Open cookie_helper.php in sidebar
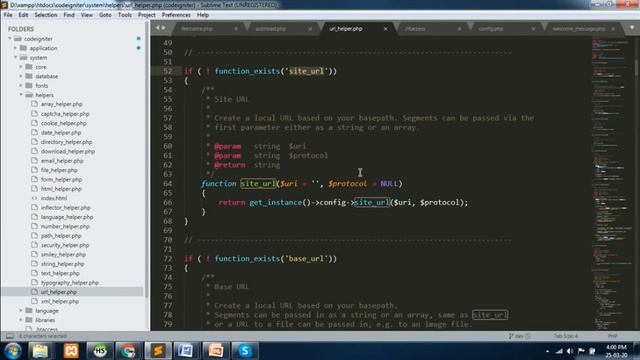 click(x=63, y=123)
